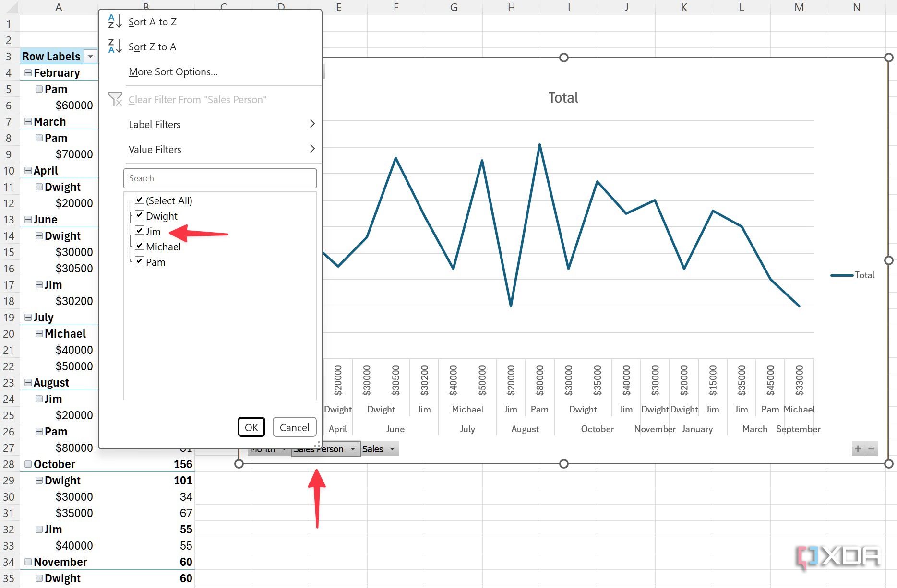Collapse the August group

click(x=28, y=382)
